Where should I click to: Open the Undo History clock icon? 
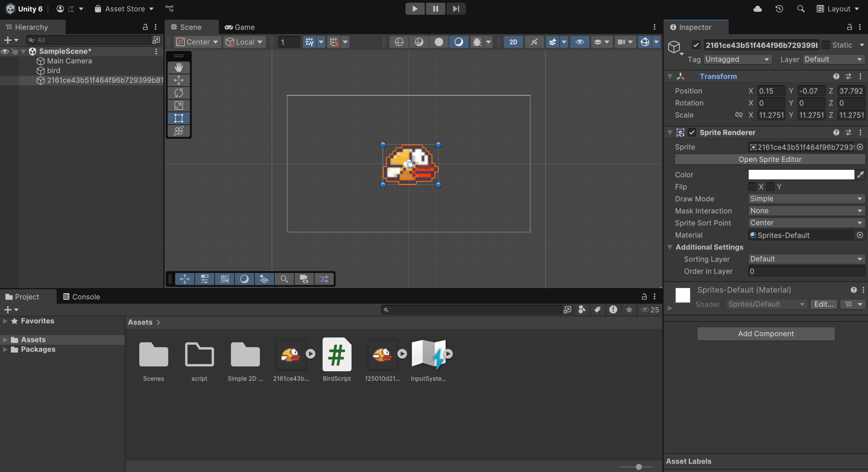tap(779, 9)
